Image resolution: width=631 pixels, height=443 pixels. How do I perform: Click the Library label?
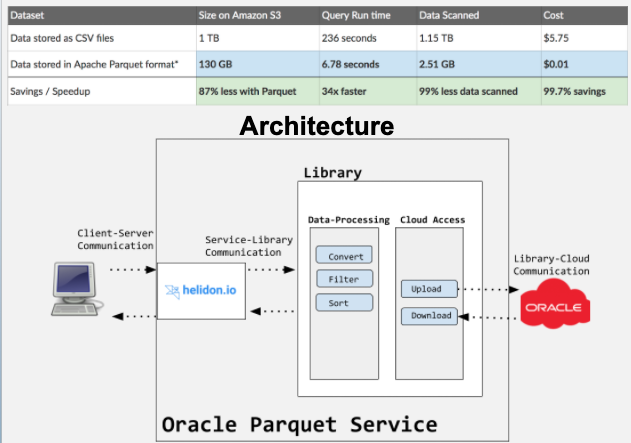click(x=332, y=173)
